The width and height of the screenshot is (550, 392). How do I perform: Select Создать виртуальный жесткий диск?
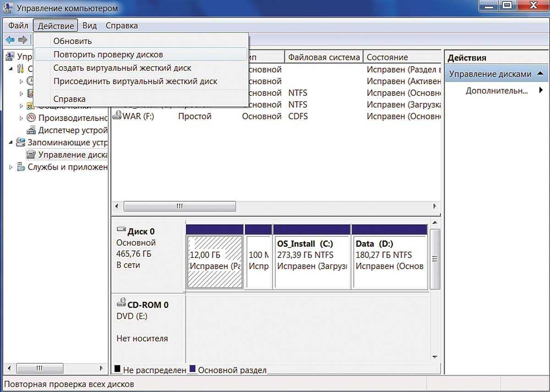[x=122, y=68]
